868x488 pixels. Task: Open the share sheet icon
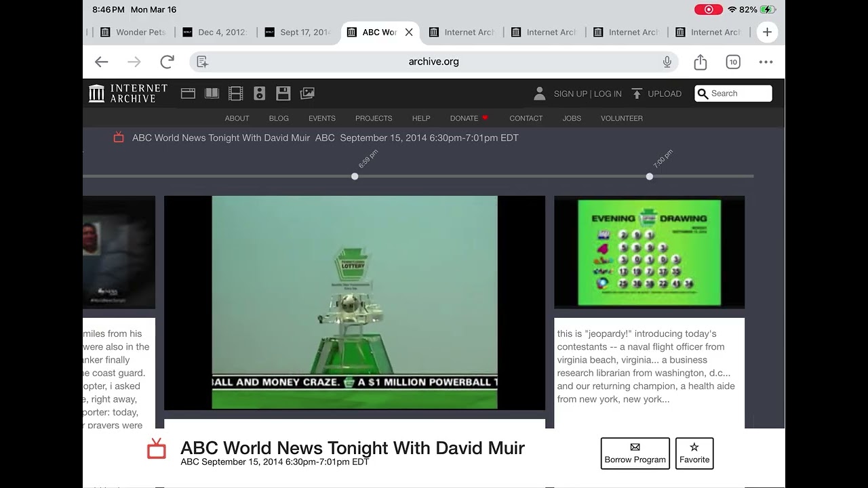[701, 62]
